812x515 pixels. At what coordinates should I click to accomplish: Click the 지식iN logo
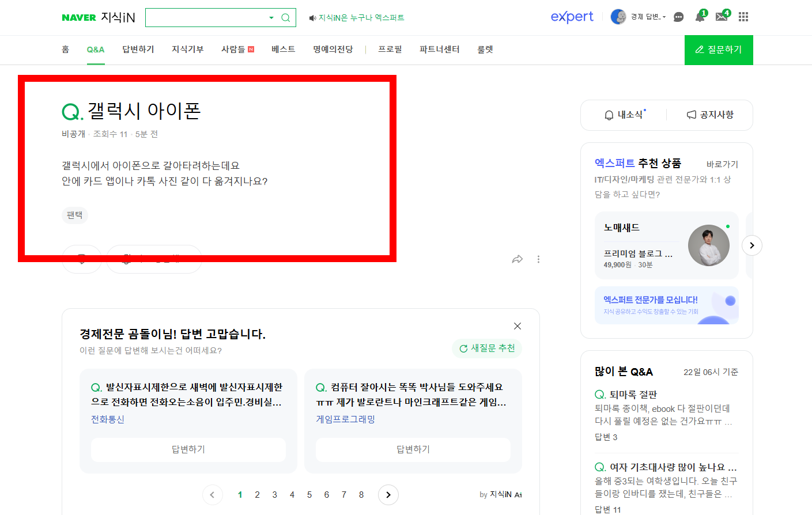(x=118, y=17)
